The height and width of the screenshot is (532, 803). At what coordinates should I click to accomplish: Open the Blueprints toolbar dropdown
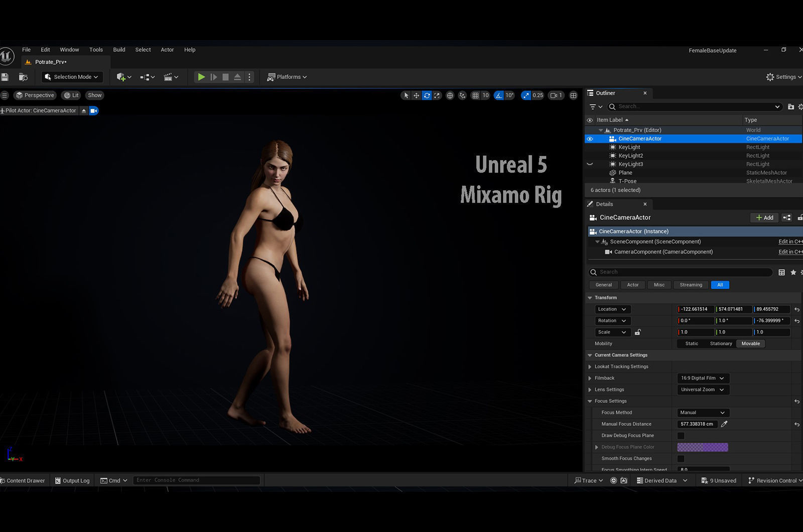[148, 77]
